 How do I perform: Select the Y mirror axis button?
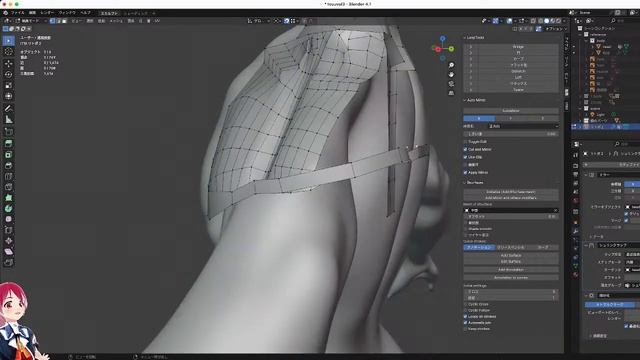point(511,118)
